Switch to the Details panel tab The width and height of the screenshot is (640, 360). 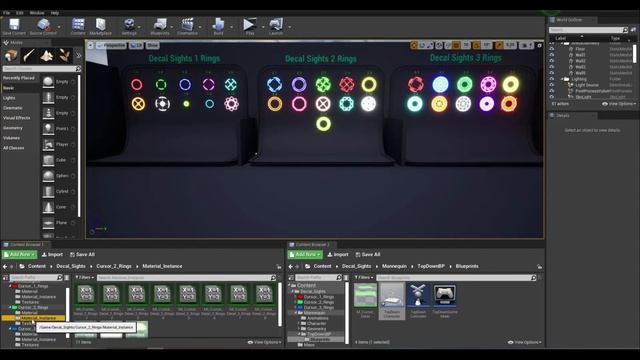click(562, 116)
